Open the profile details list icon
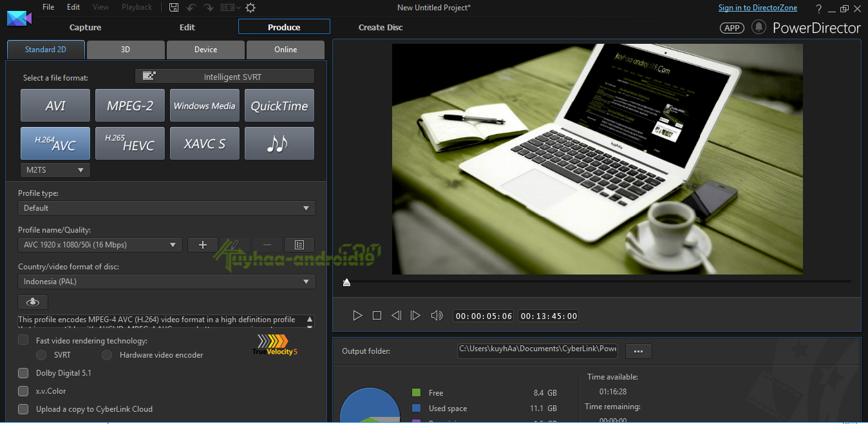Image resolution: width=868 pixels, height=424 pixels. coord(299,245)
